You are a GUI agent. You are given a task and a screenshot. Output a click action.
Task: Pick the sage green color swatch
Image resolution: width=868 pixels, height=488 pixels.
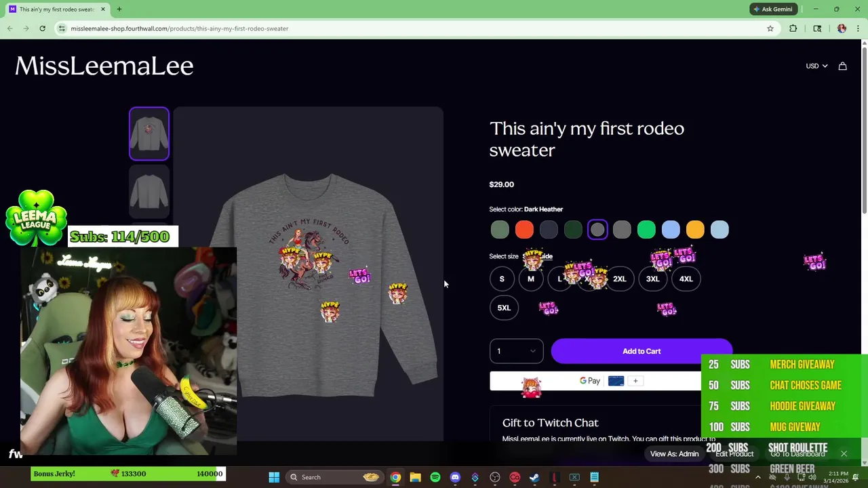point(500,230)
